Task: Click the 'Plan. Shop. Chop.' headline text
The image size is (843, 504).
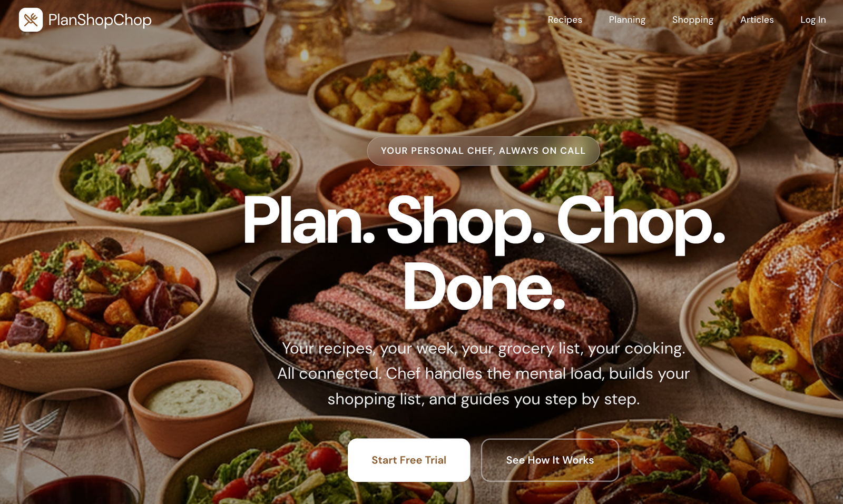Action: click(484, 221)
